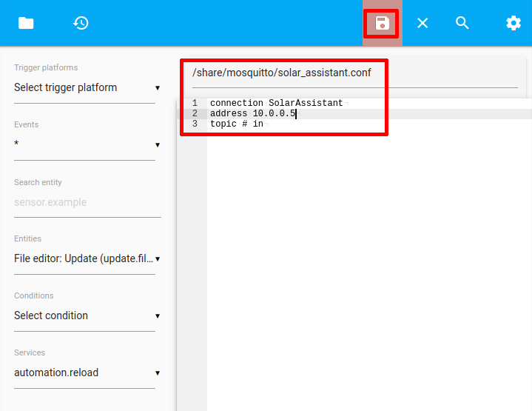The width and height of the screenshot is (532, 411).
Task: Click the topic # in line
Action: click(x=236, y=124)
